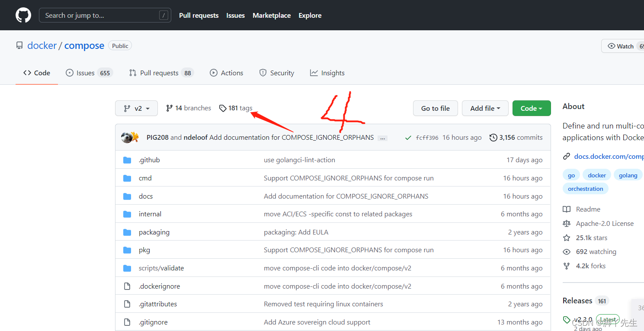Open the .gitattributes file
The image size is (644, 331).
[x=158, y=304]
